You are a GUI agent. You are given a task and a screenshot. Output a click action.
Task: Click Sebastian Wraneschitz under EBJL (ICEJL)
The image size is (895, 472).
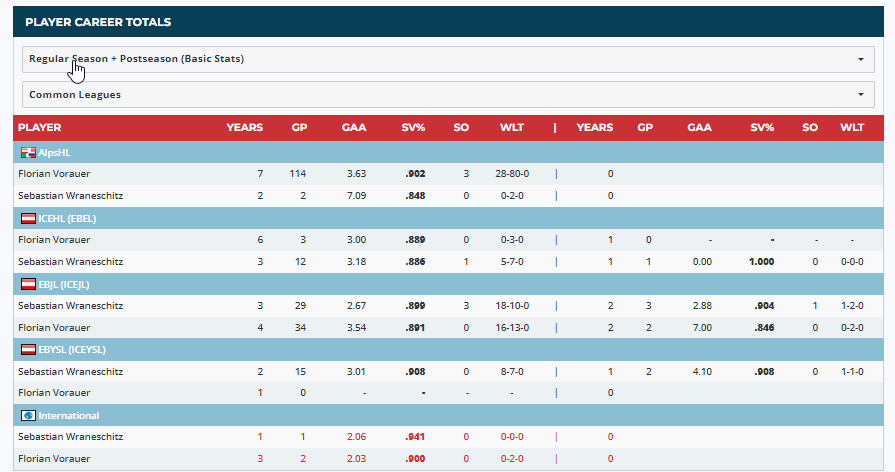(70, 306)
